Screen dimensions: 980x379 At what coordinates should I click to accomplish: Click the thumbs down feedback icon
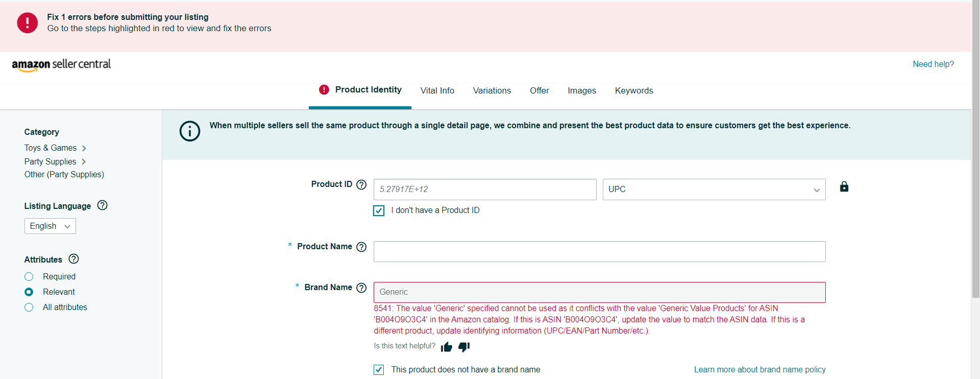point(463,347)
